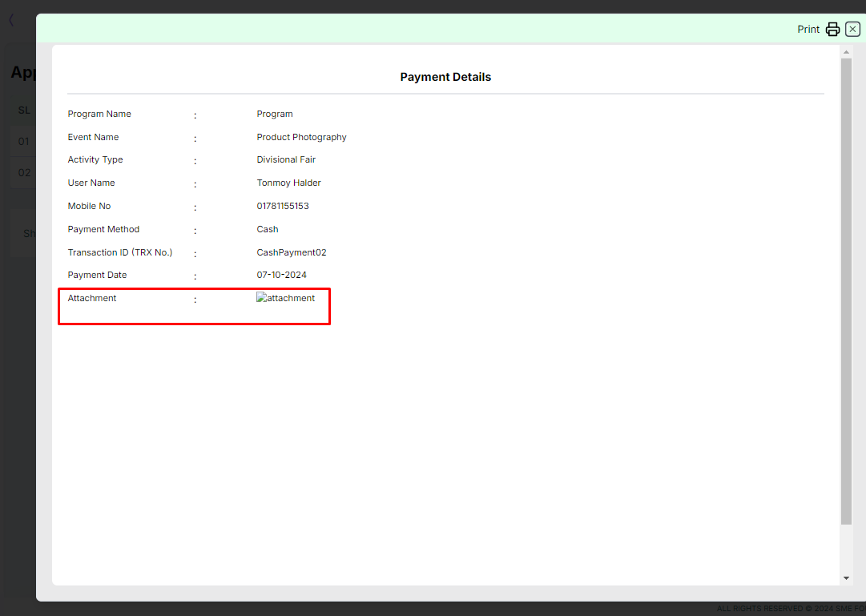Click row '02' in background table

click(24, 173)
